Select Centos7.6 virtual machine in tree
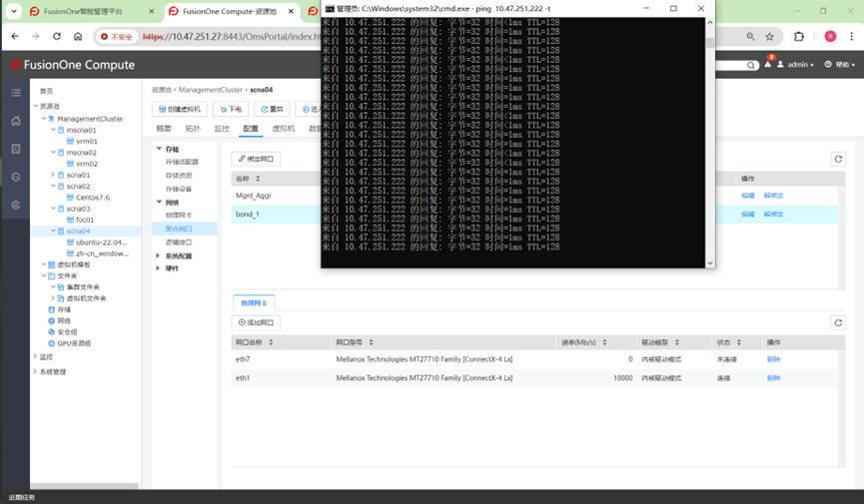Screen dimensions: 864x504 tap(88, 198)
